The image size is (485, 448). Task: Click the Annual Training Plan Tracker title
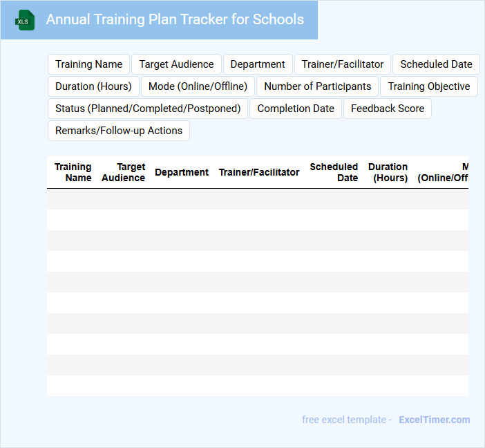coord(175,19)
